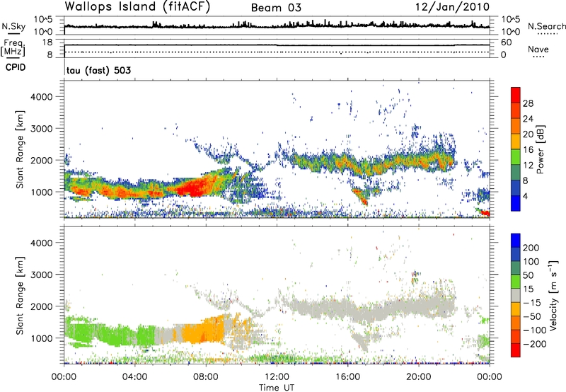Image resolution: width=566 pixels, height=392 pixels.
Task: Click the 'Wallops Island (fitACF)' title
Action: 137,6
